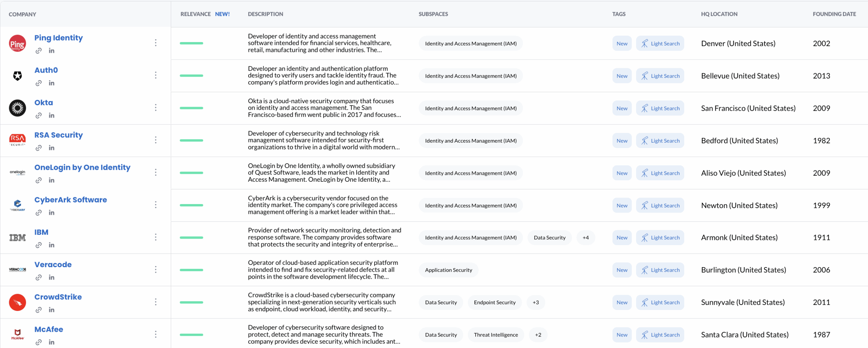
Task: Open the three-dot menu for CrowdStrike
Action: click(x=156, y=302)
